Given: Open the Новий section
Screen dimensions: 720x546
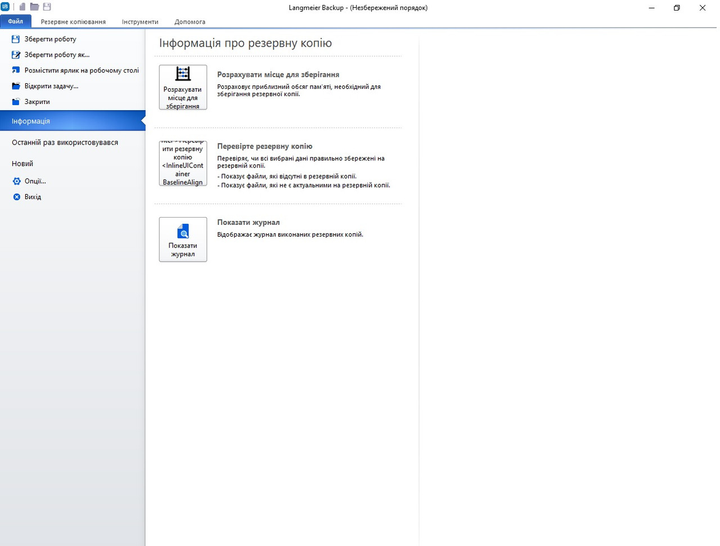Looking at the screenshot, I should coord(22,163).
